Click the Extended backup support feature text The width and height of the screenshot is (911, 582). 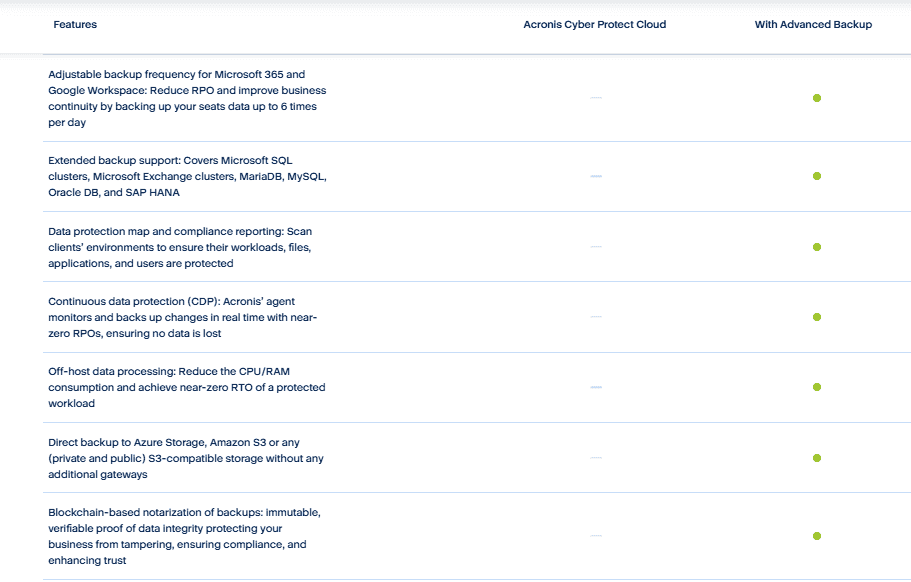point(187,176)
